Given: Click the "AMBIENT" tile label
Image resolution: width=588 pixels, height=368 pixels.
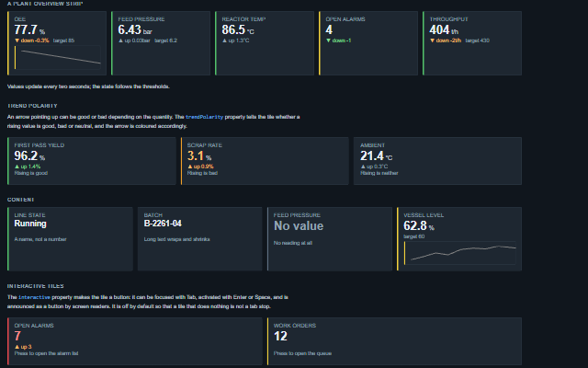Looking at the screenshot, I should [x=372, y=145].
